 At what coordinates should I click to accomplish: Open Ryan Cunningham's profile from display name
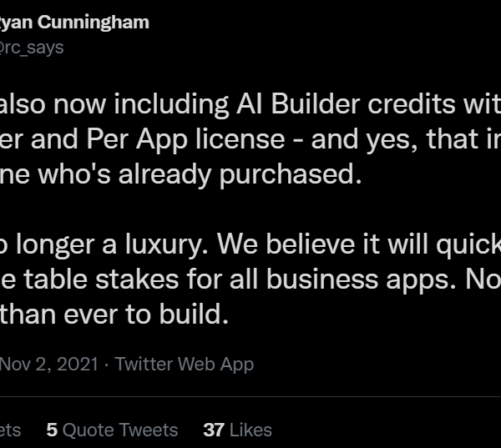(74, 23)
